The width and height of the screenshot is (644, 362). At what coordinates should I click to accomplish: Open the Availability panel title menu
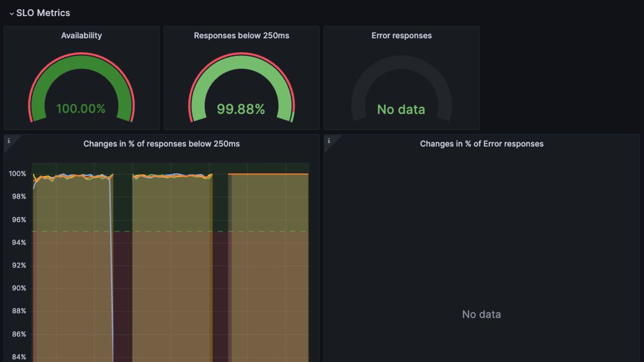click(81, 36)
